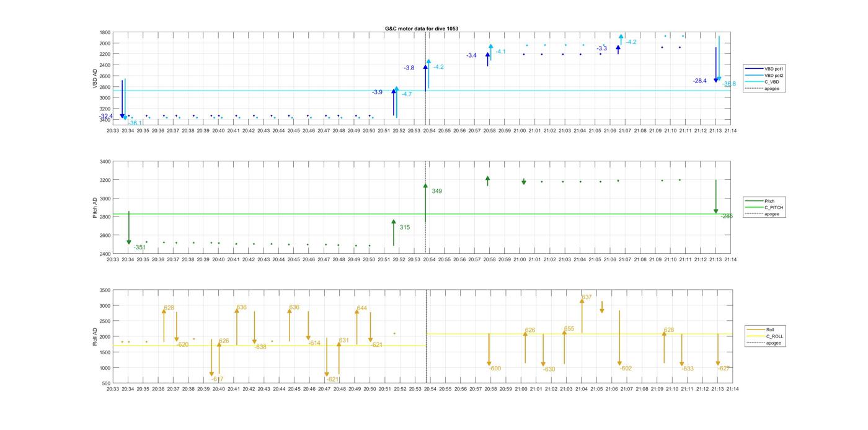
Task: Click the '-3.8' VBD data label
Action: click(409, 68)
